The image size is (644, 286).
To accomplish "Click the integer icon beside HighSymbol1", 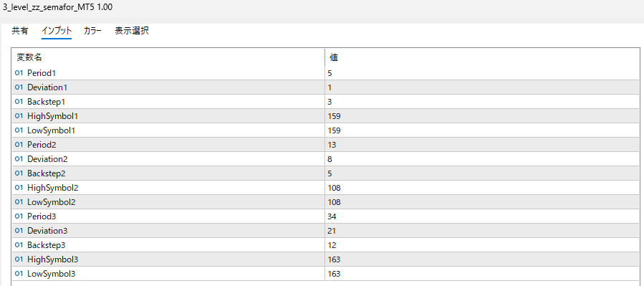I will click(19, 116).
